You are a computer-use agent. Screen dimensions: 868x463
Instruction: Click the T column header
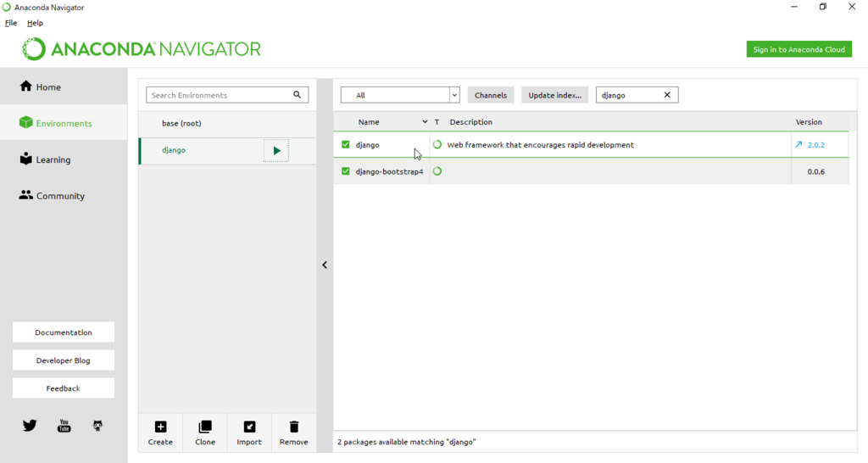(x=437, y=122)
